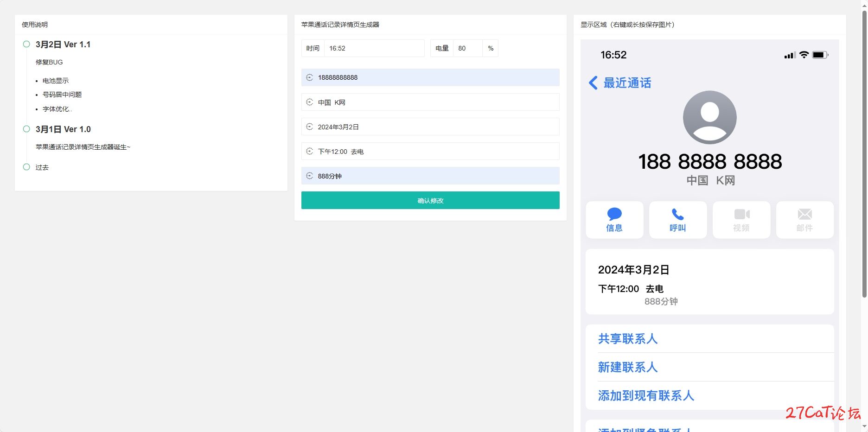Click the cellular signal bars icon
Viewport: 868px width, 432px height.
(789, 55)
